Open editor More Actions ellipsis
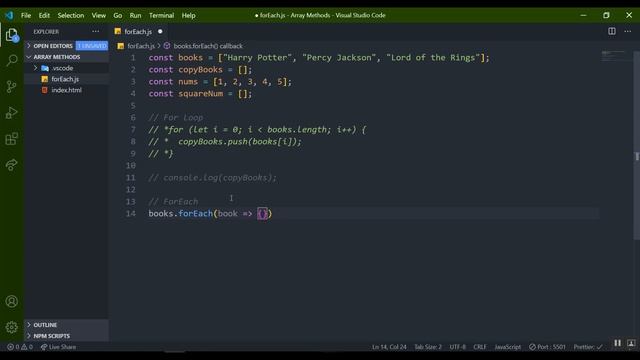Screen dimensions: 640x360 click(x=627, y=31)
